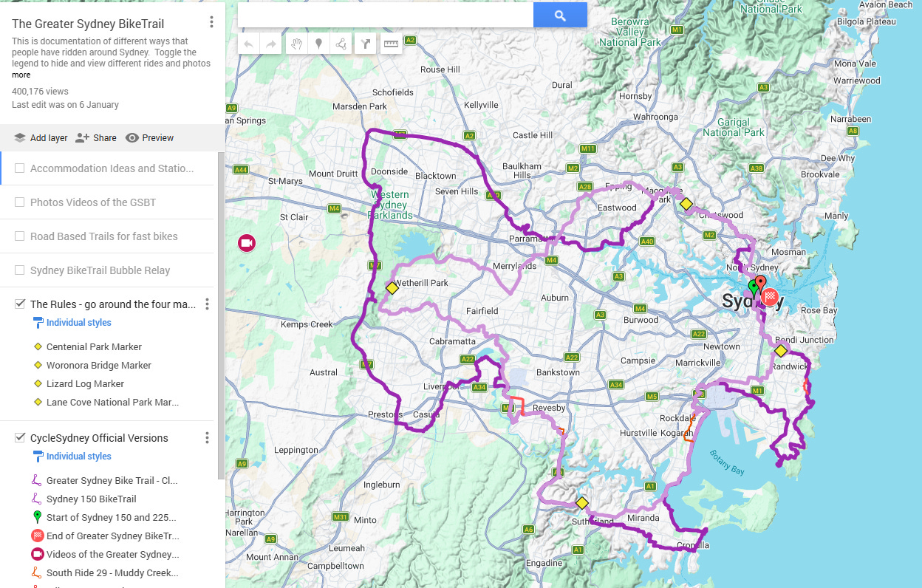Click inside the map search input field
This screenshot has height=588, width=922.
(386, 15)
